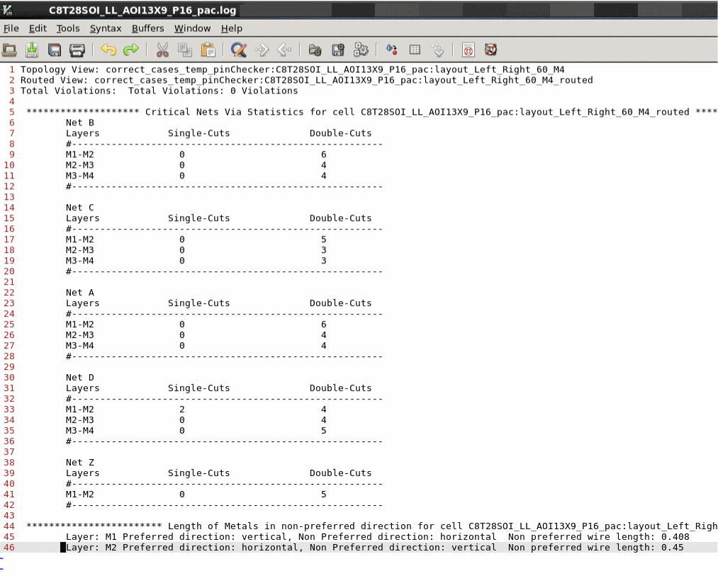Click the 'Net D' label
Viewport: 718px width, 588px height.
point(79,378)
